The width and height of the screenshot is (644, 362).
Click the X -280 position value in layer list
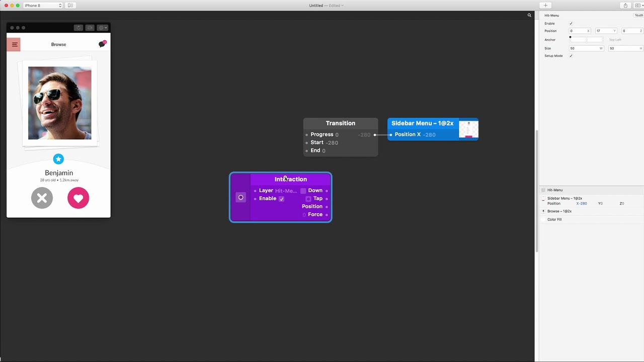pyautogui.click(x=582, y=204)
